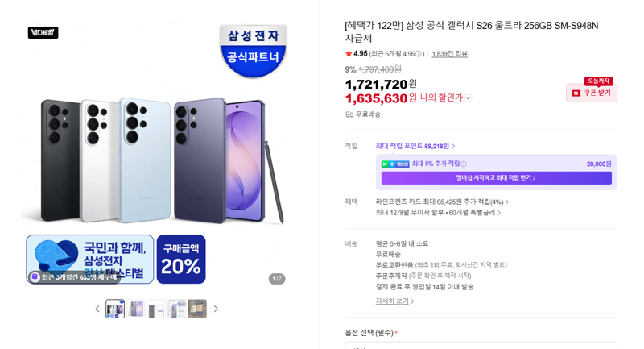Click the rating info icon next to 4.96
Image resolution: width=644 pixels, height=349 pixels.
[418, 54]
